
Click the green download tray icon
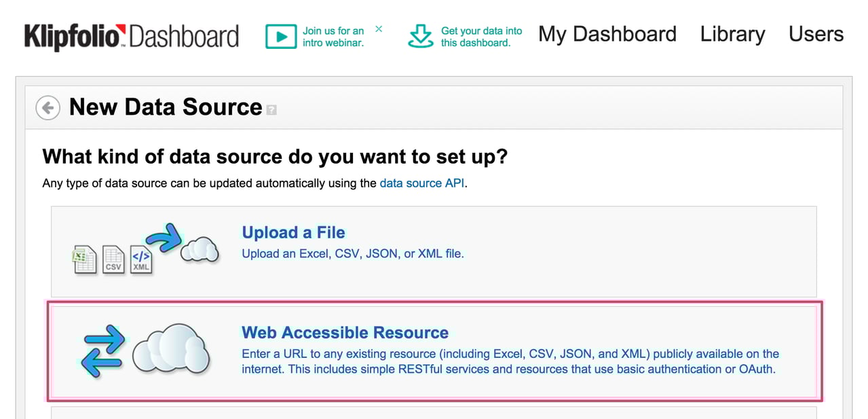(x=421, y=36)
